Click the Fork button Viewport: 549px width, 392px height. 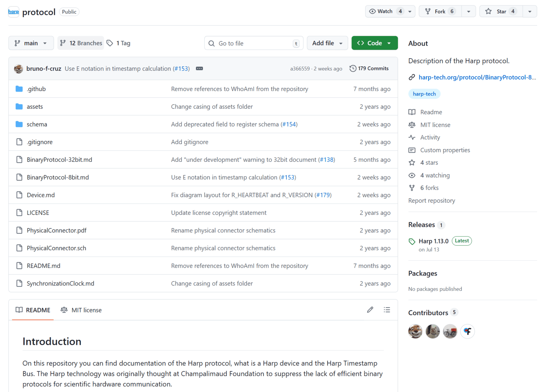(440, 11)
